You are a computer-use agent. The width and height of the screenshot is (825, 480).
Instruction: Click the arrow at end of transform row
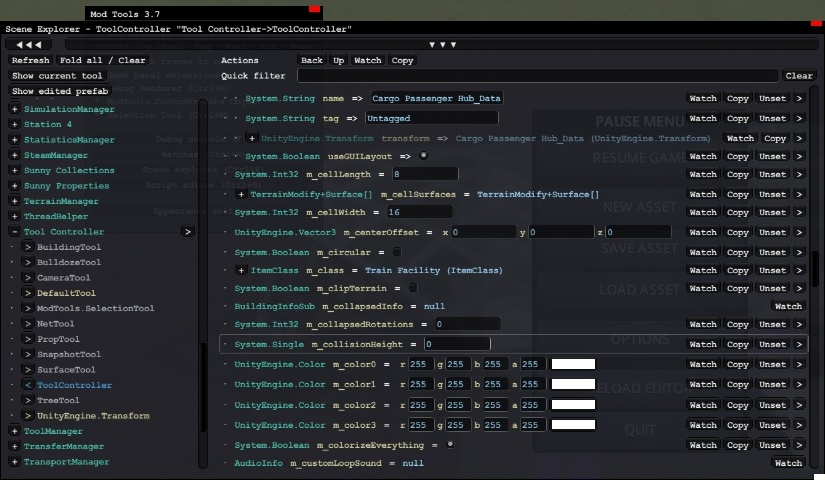[799, 138]
